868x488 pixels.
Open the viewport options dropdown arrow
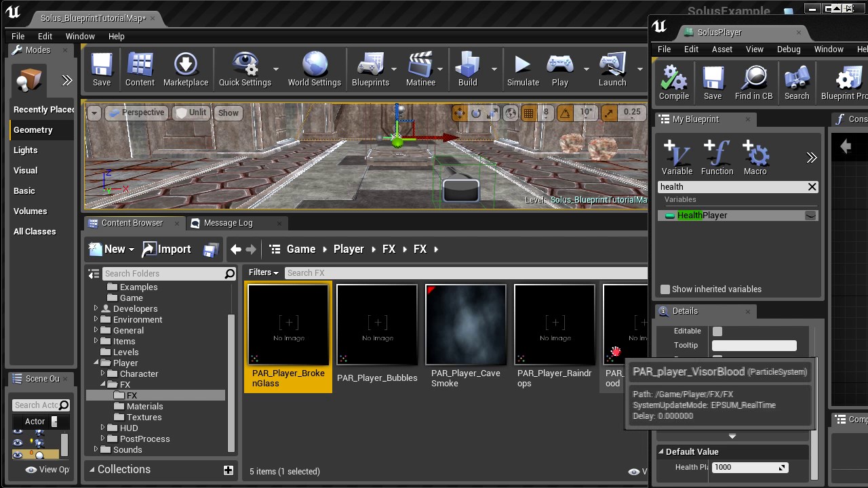(94, 113)
